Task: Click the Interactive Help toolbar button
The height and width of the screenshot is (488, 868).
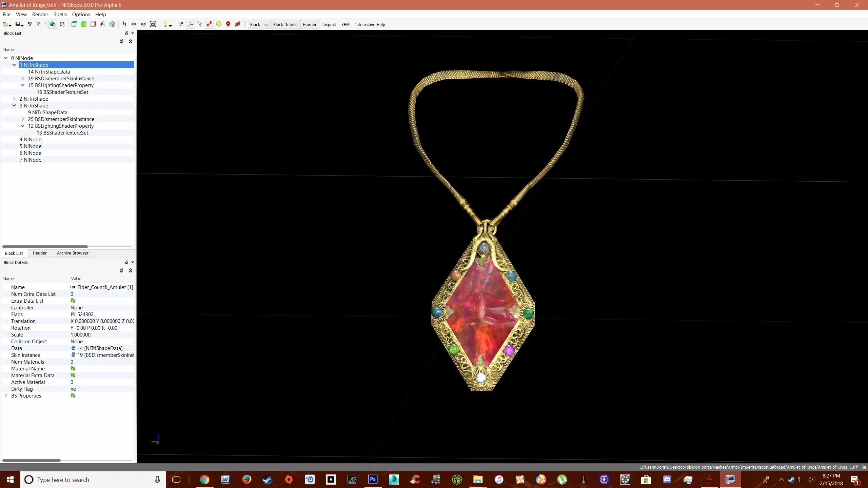Action: click(370, 24)
